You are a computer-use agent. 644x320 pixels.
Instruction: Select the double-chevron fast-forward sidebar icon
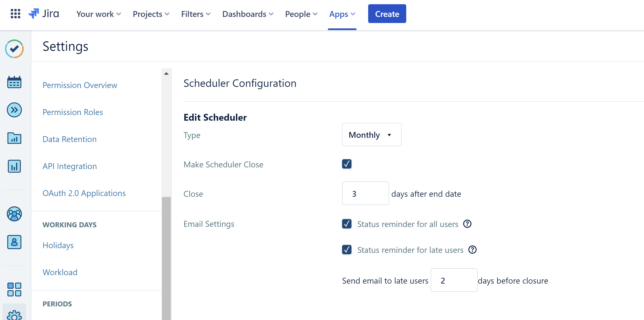(x=14, y=110)
